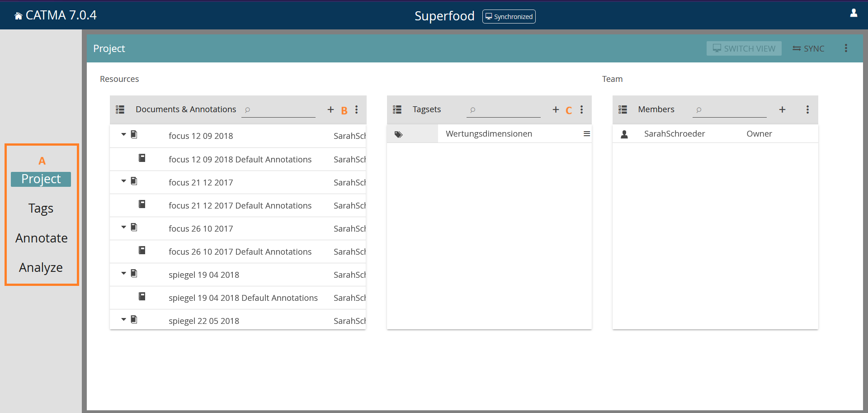Open the Wertungsdimensionen row menu icon
Image resolution: width=868 pixels, height=413 pixels.
587,134
